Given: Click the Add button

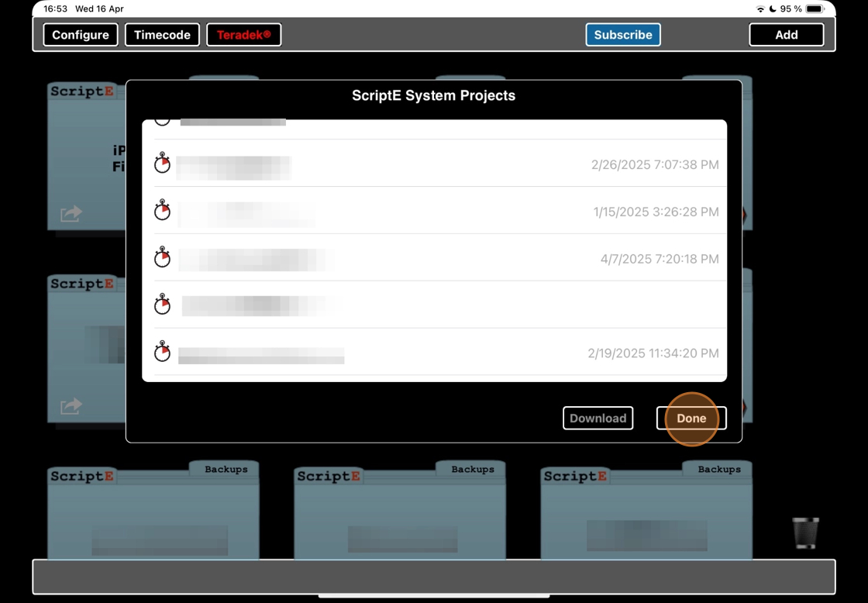Looking at the screenshot, I should 787,35.
